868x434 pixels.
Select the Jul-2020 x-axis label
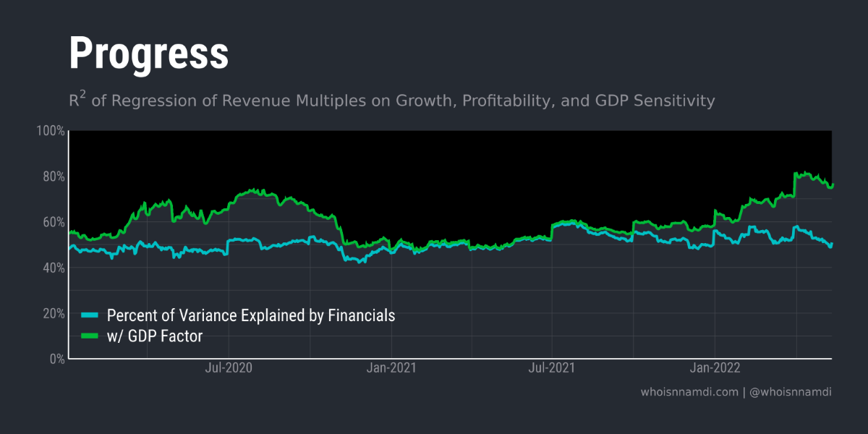(x=229, y=368)
